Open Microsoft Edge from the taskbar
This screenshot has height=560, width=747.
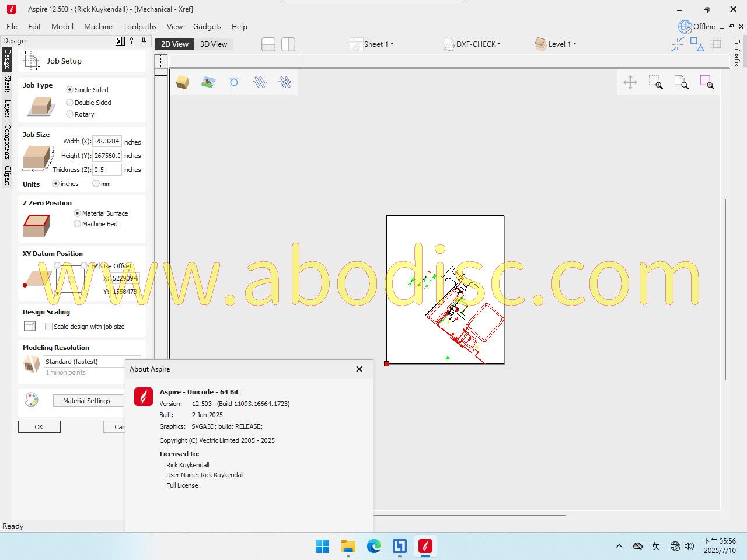coord(374,547)
